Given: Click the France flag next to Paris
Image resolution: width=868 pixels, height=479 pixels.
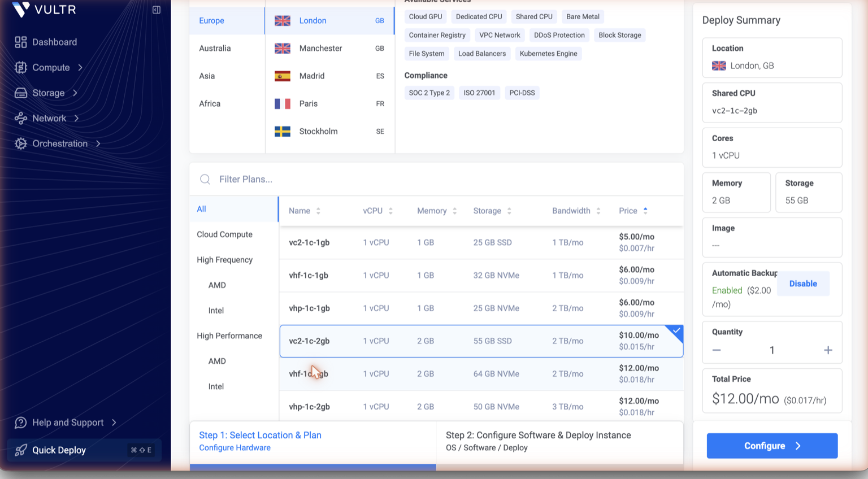Looking at the screenshot, I should point(283,104).
